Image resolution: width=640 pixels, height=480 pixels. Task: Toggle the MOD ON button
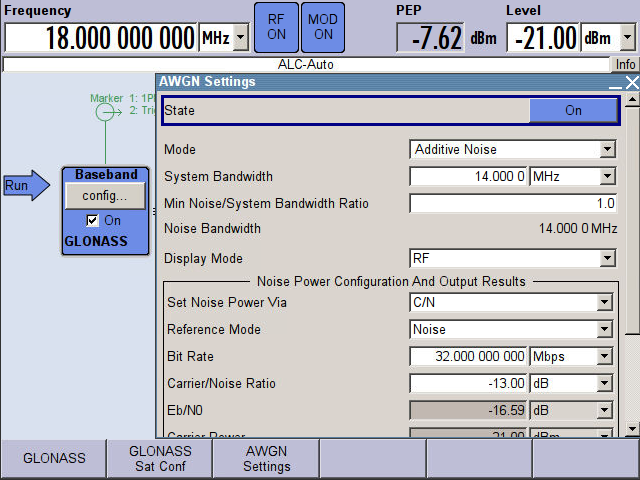(x=323, y=27)
